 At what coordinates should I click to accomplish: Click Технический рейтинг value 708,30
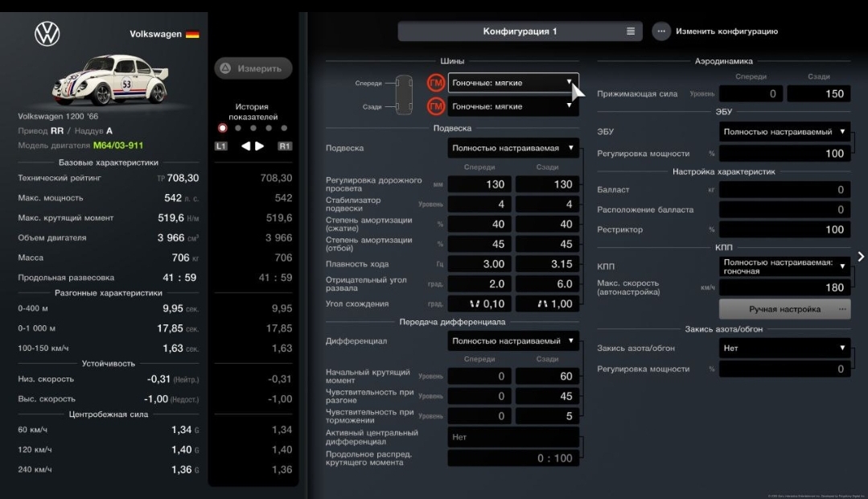coord(183,179)
